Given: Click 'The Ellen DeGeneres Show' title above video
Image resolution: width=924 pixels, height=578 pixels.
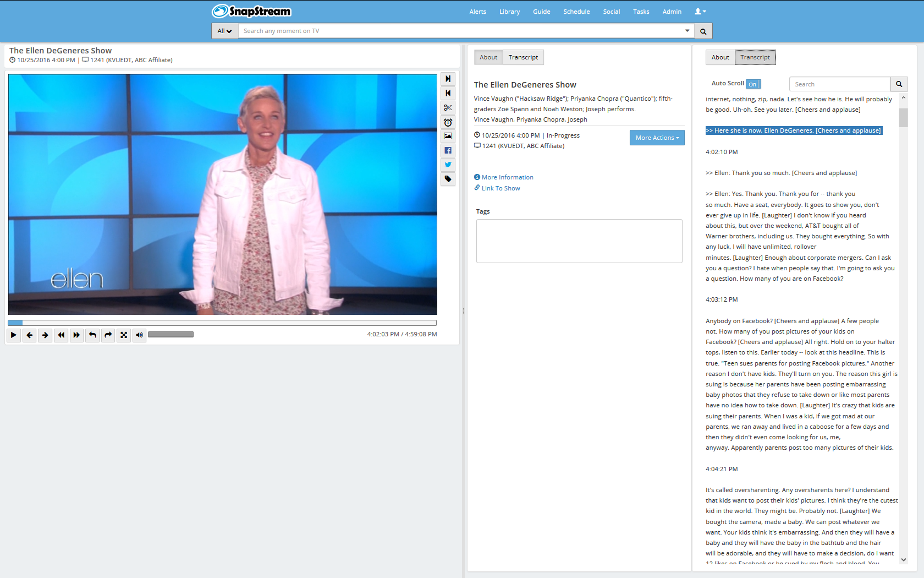Looking at the screenshot, I should tap(61, 51).
